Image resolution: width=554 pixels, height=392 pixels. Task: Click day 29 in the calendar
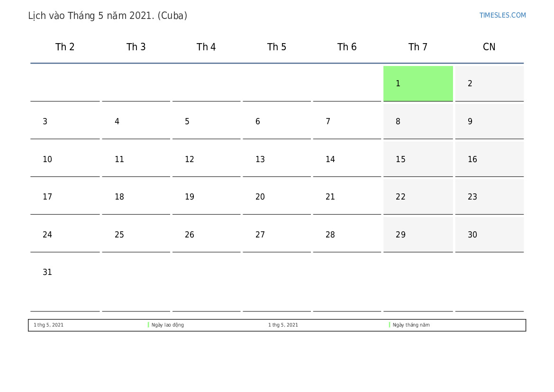(x=418, y=235)
